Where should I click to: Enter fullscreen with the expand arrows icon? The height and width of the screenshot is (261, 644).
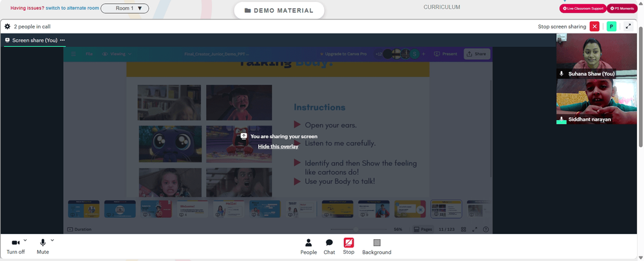[628, 26]
